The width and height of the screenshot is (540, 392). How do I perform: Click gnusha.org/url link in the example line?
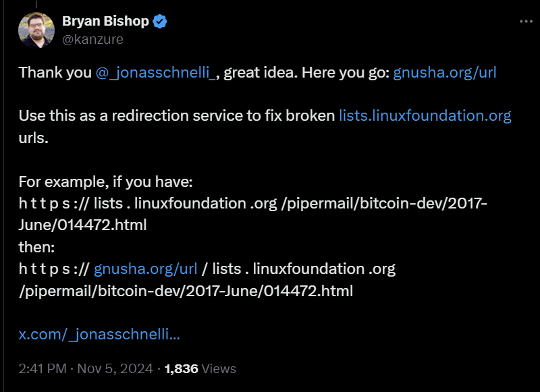pos(146,269)
